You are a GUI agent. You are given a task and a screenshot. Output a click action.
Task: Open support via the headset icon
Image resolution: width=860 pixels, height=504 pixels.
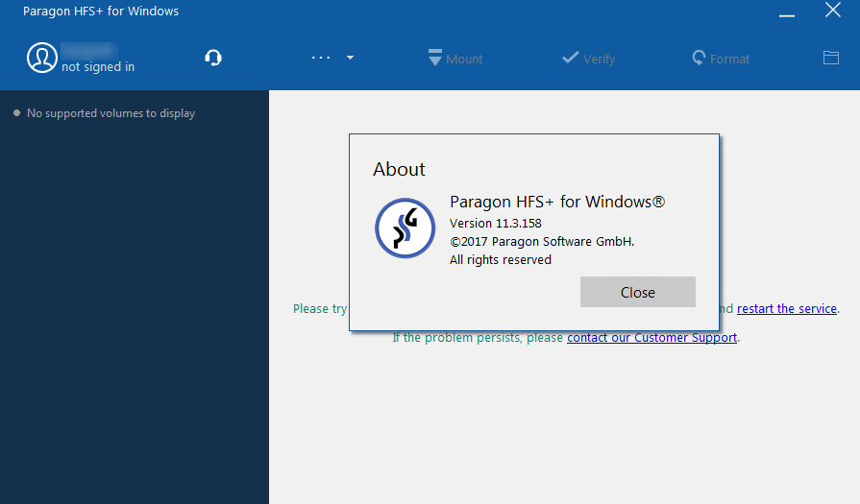point(213,58)
